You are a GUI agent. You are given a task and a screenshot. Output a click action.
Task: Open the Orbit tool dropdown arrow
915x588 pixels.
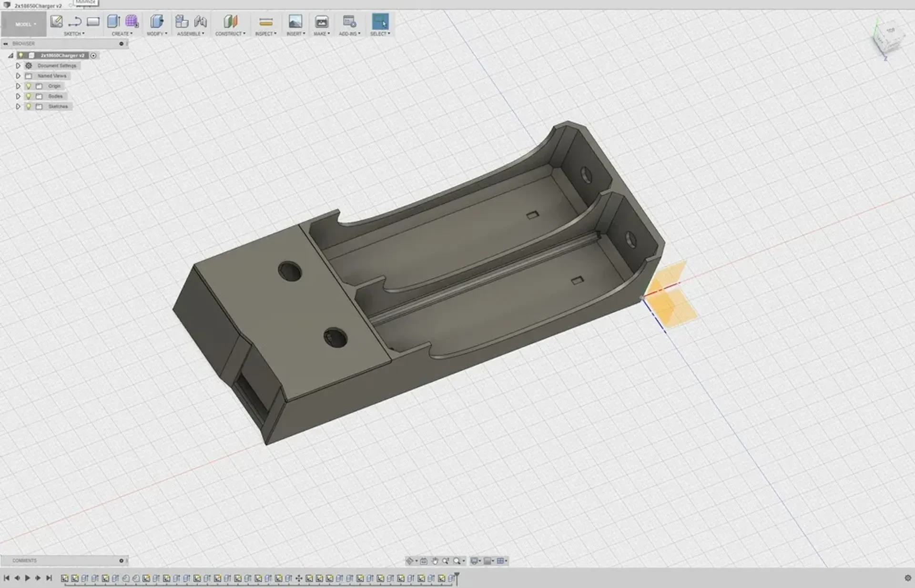point(416,561)
